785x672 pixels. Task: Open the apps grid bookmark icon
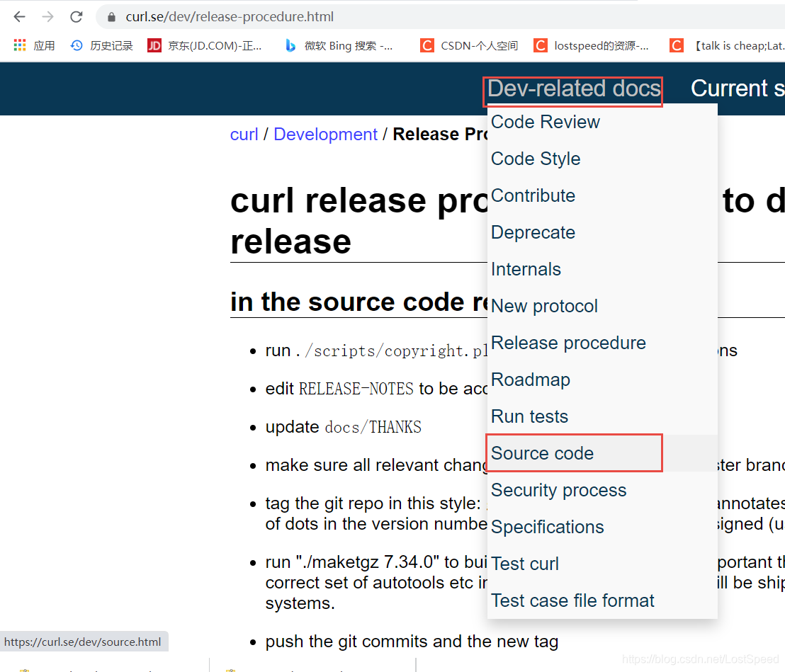20,45
